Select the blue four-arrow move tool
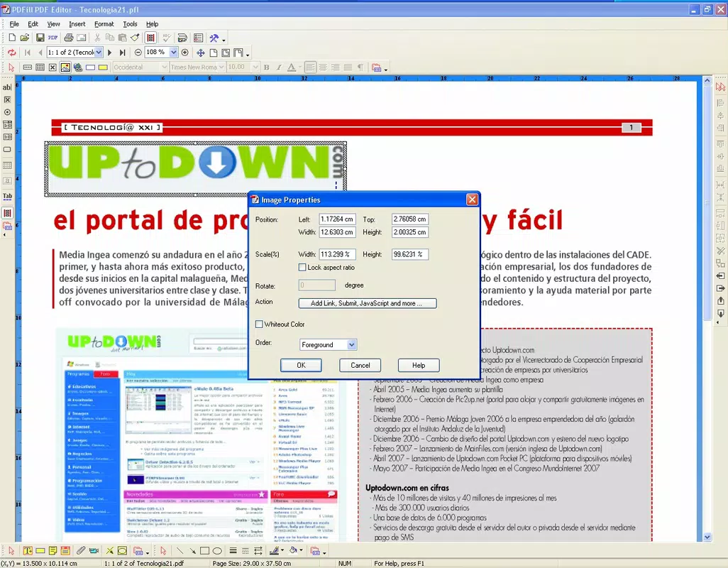This screenshot has height=568, width=728. click(201, 53)
